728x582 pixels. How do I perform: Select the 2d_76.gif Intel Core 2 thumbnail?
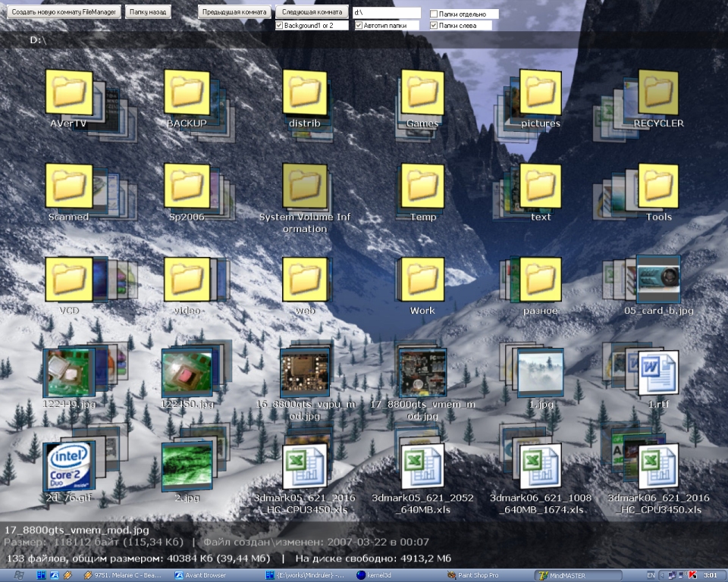[69, 466]
